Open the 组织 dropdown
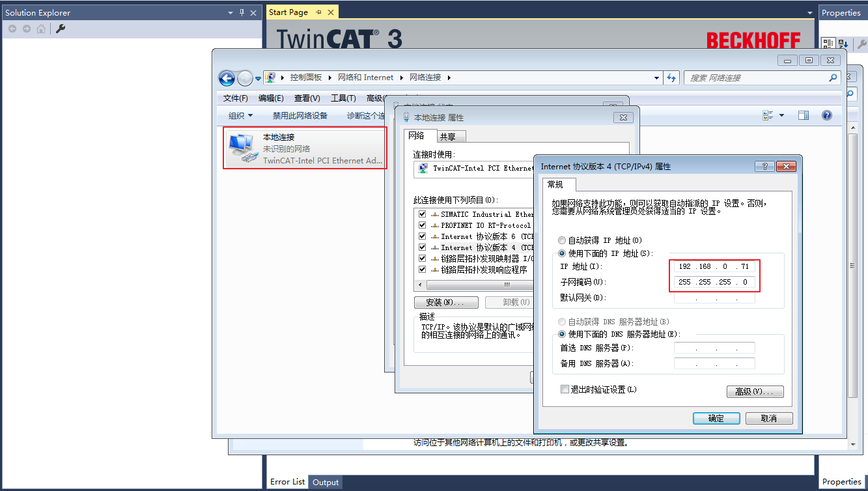Screen dimensions: 868x491 (x=240, y=115)
